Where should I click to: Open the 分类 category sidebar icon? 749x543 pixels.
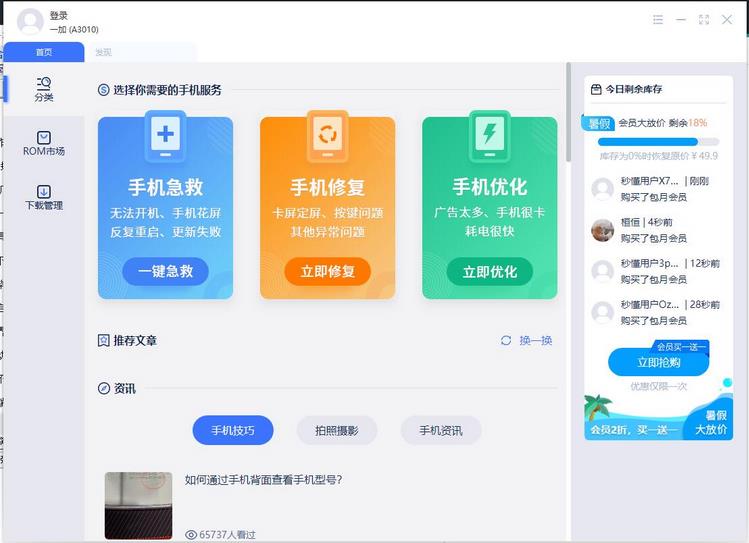pos(44,84)
